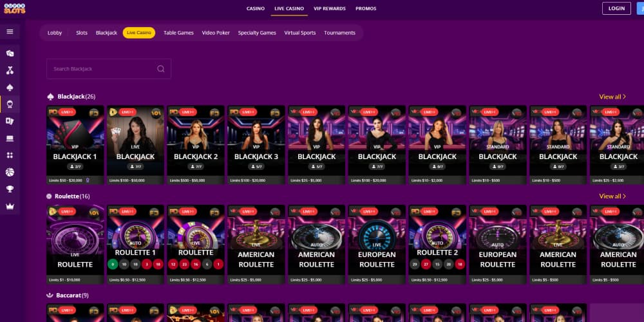Open Live American Roulette with $5 - $500 limits
This screenshot has width=644, height=322.
click(x=558, y=244)
